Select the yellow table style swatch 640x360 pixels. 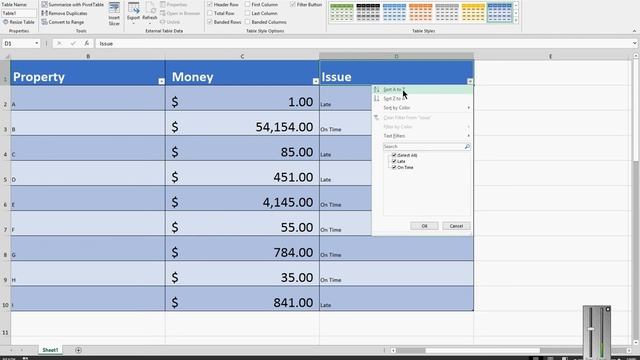click(x=473, y=12)
